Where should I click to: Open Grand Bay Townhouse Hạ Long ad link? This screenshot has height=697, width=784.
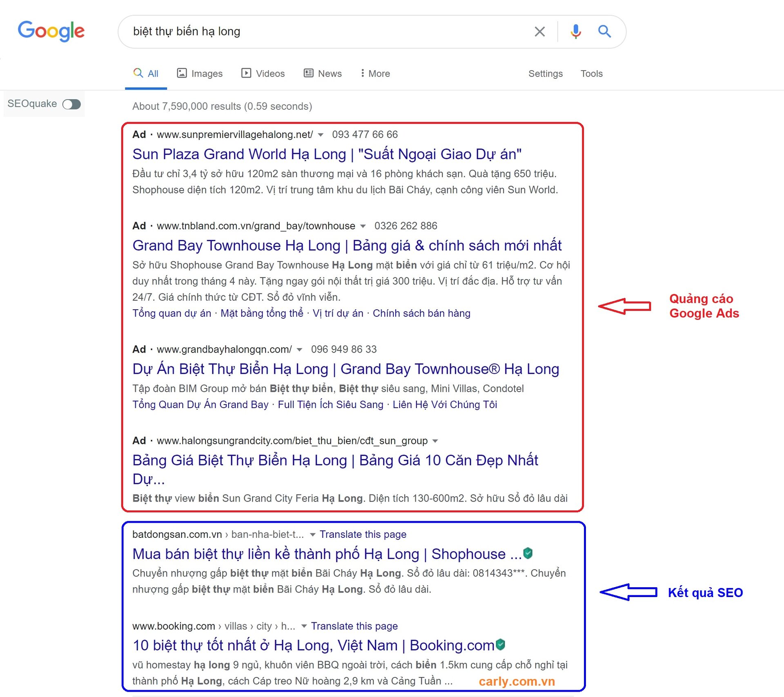point(347,246)
